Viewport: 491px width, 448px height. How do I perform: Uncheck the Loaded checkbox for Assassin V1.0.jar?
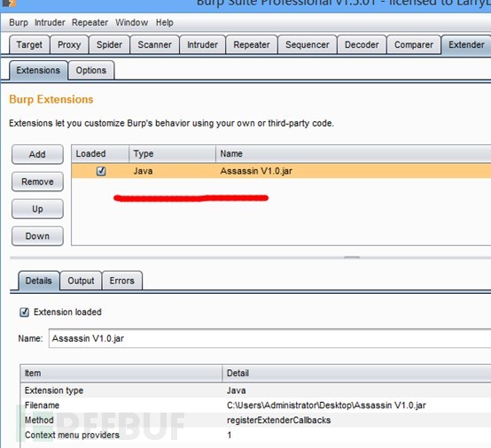101,171
